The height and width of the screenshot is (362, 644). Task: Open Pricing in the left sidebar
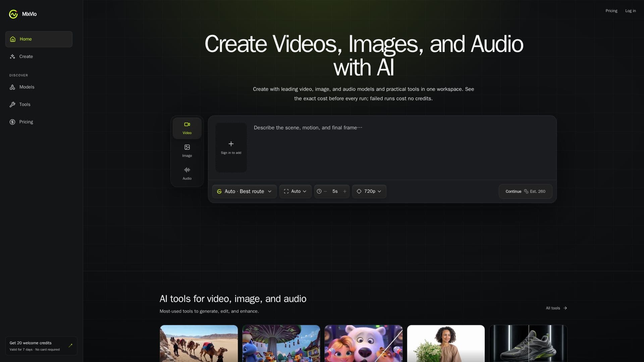pyautogui.click(x=39, y=122)
